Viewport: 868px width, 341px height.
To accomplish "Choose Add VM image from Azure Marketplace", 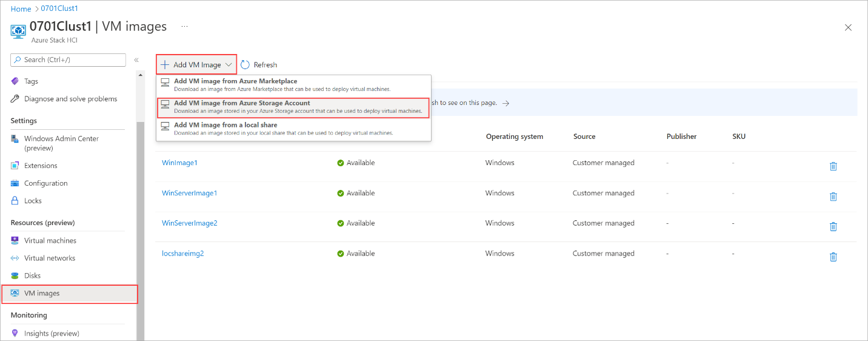I will (235, 81).
